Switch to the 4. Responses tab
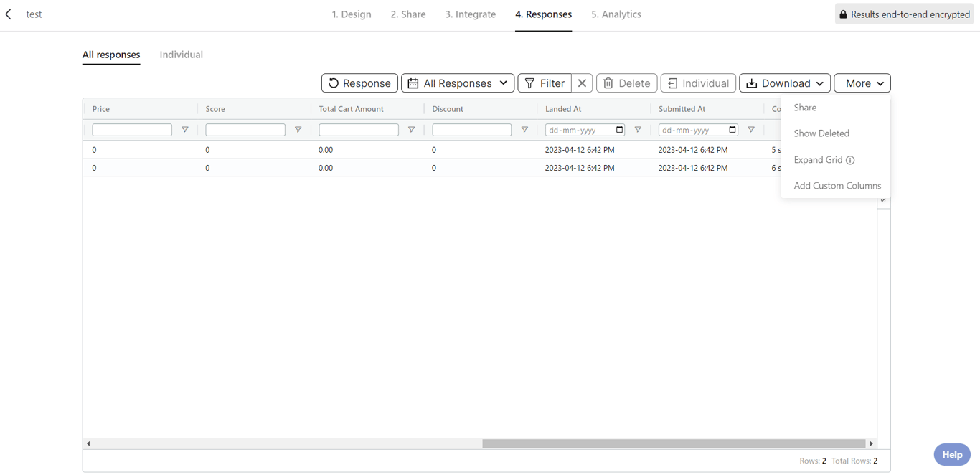 point(544,14)
